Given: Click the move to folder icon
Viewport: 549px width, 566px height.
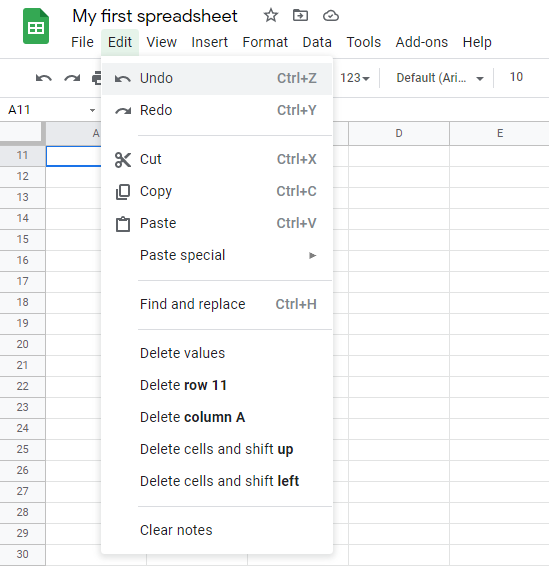Looking at the screenshot, I should point(300,16).
